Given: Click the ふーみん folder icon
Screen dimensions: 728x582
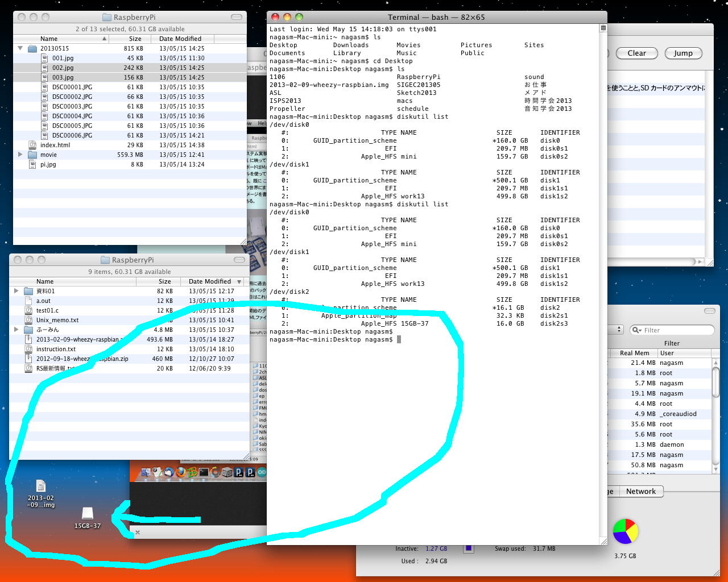Looking at the screenshot, I should tap(28, 330).
